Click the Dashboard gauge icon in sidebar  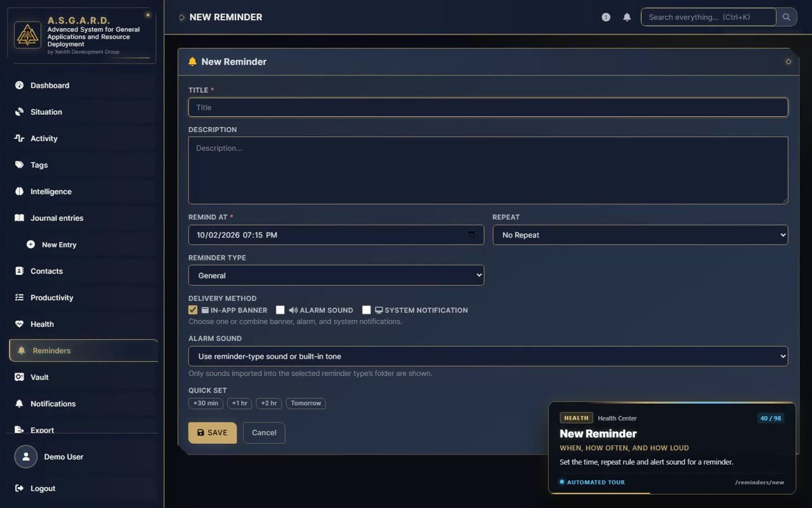pos(19,85)
